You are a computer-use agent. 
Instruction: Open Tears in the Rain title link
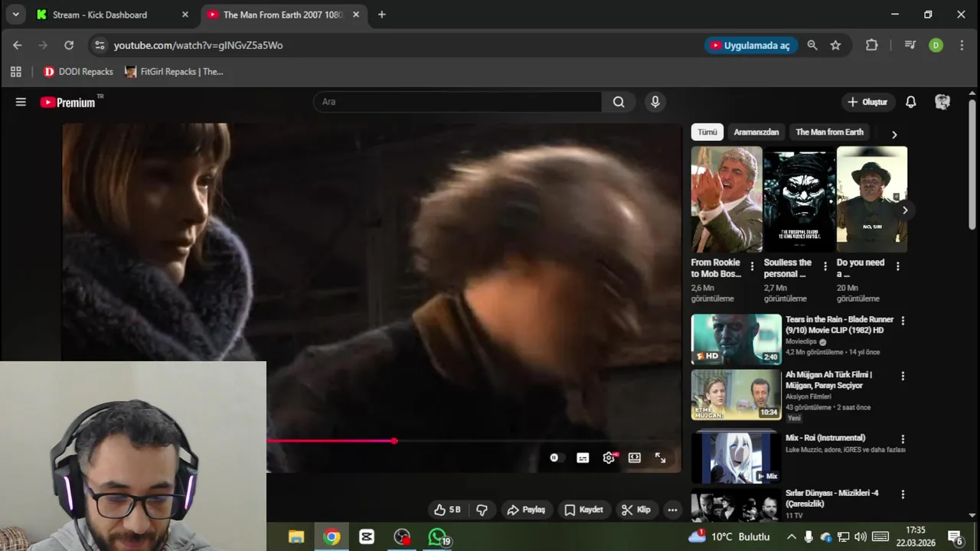tap(839, 324)
